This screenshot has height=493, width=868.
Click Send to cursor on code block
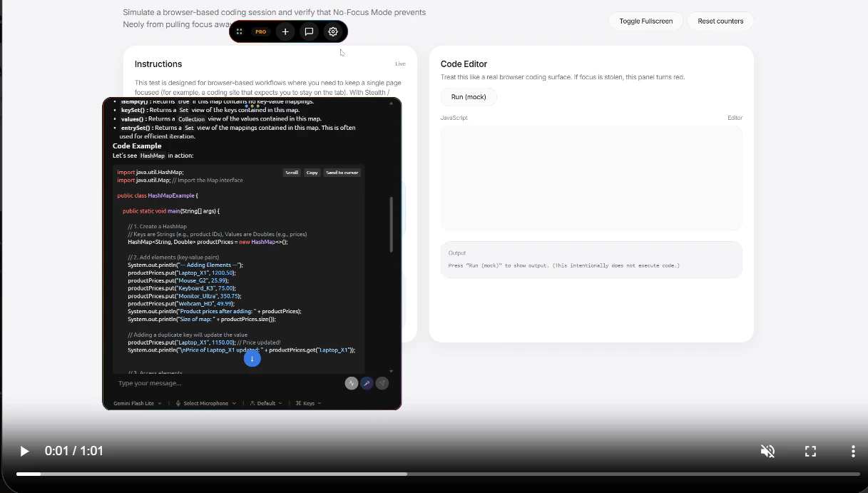click(342, 173)
